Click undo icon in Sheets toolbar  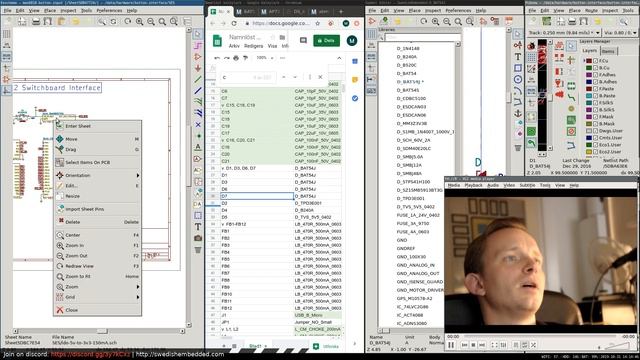pyautogui.click(x=217, y=58)
